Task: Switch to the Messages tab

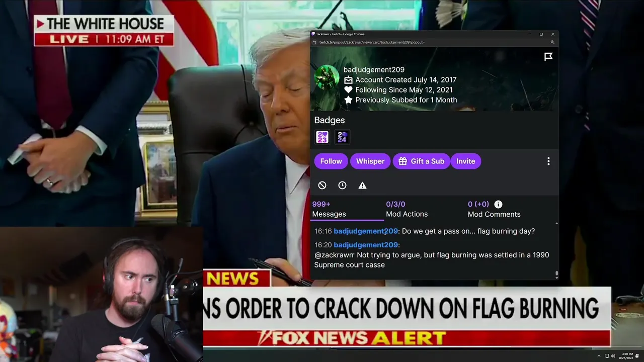Action: [x=329, y=209]
